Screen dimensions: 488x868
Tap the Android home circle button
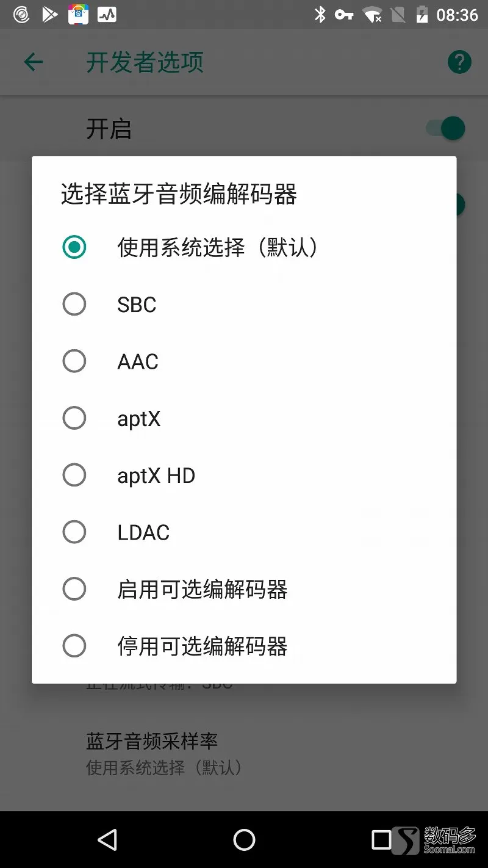244,840
